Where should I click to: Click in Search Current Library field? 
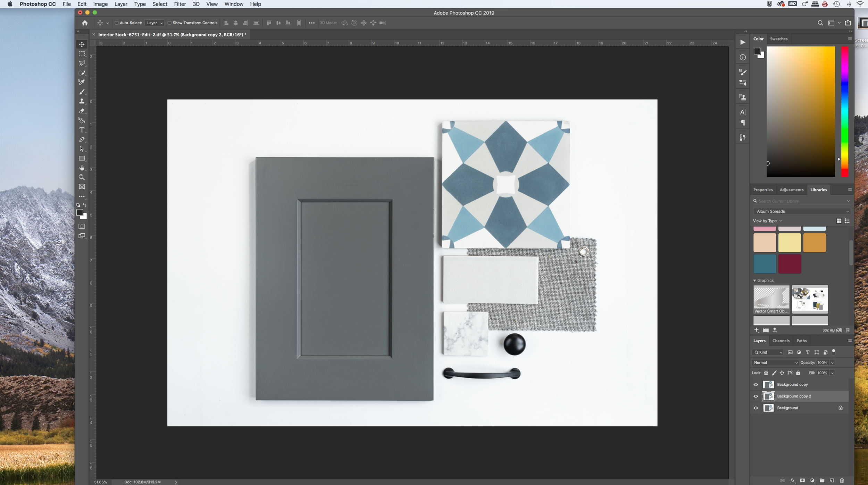point(801,201)
